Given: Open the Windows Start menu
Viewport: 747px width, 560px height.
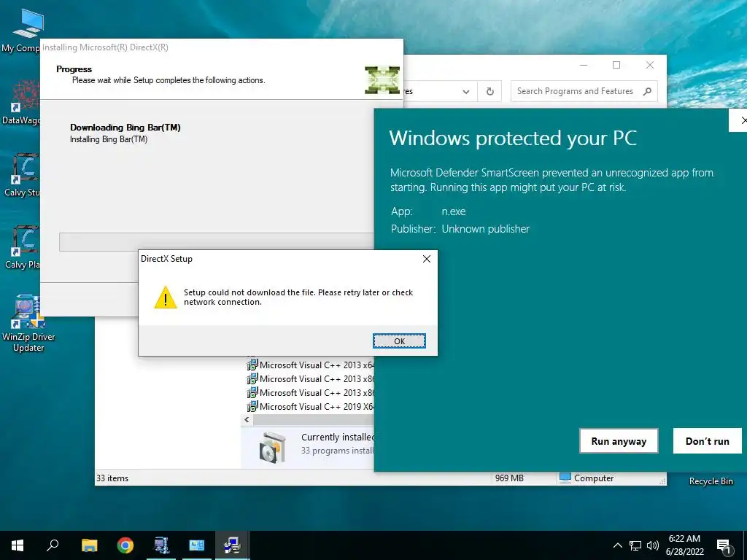Looking at the screenshot, I should pyautogui.click(x=18, y=545).
